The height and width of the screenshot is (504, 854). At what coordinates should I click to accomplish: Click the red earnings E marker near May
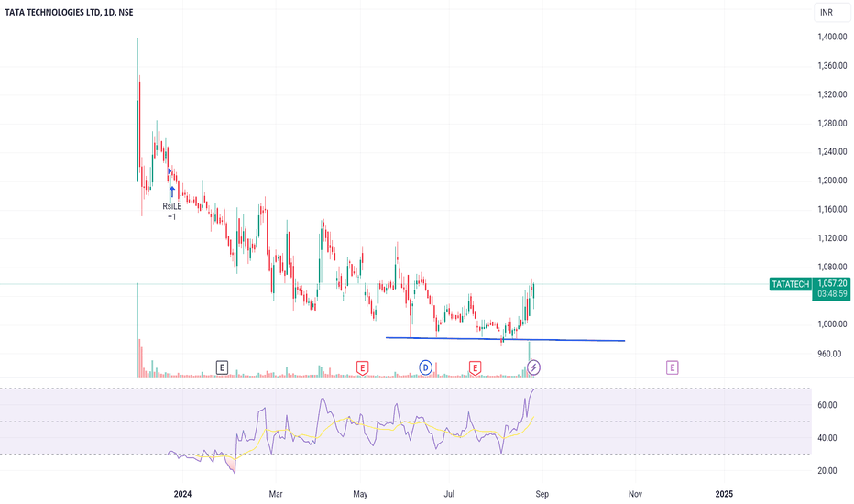point(362,367)
